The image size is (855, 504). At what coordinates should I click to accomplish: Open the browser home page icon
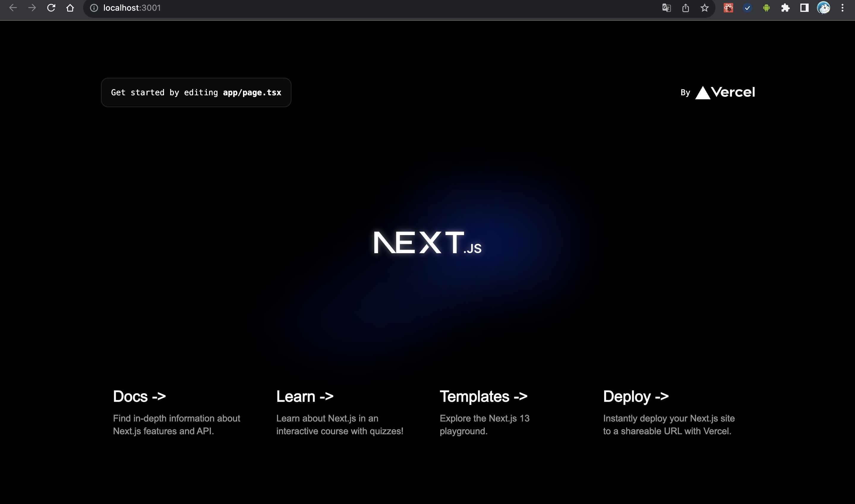[x=70, y=8]
